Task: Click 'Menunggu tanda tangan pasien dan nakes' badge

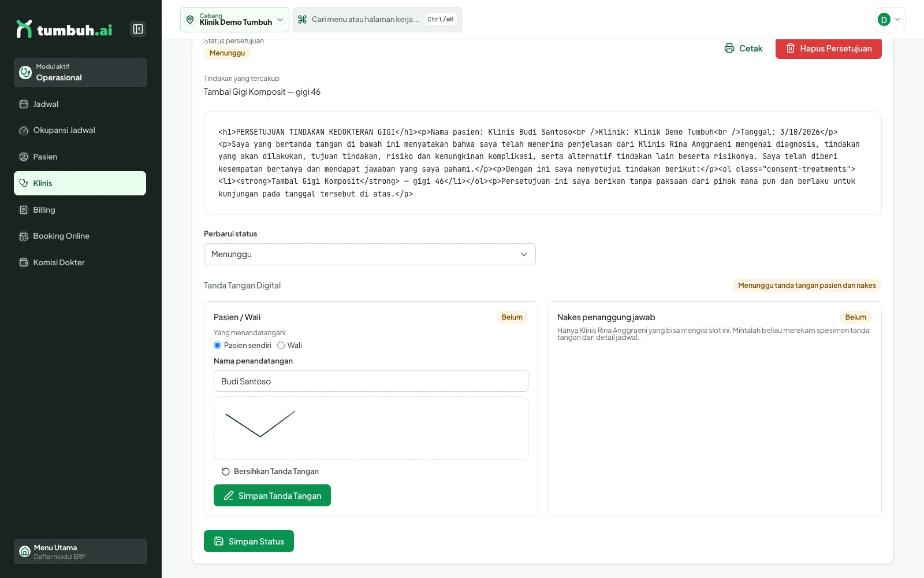Action: (807, 286)
